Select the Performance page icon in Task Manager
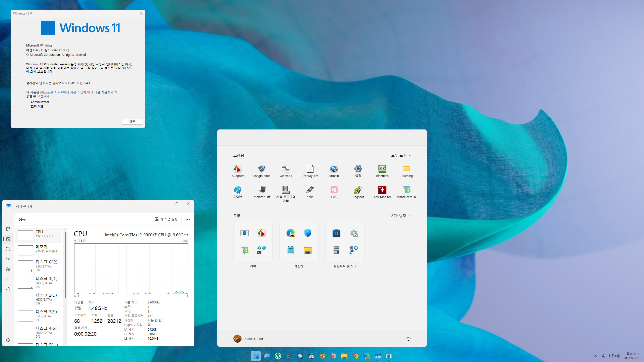 [8, 239]
